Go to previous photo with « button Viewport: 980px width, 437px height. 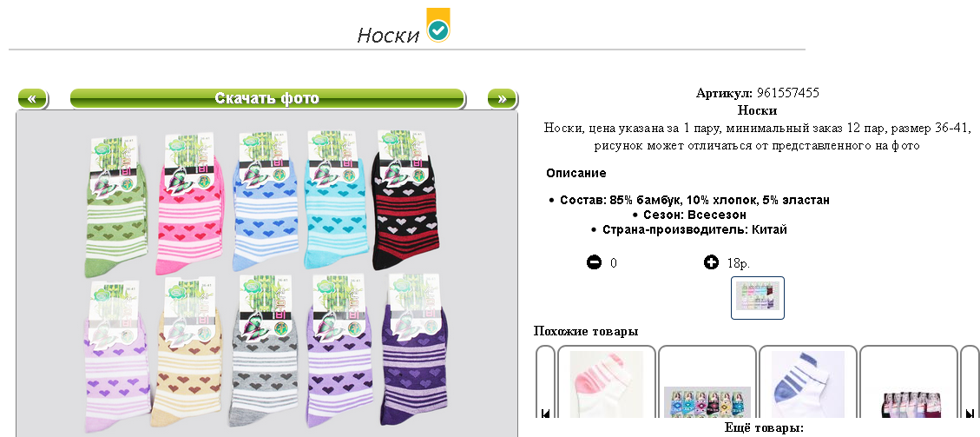click(x=32, y=98)
